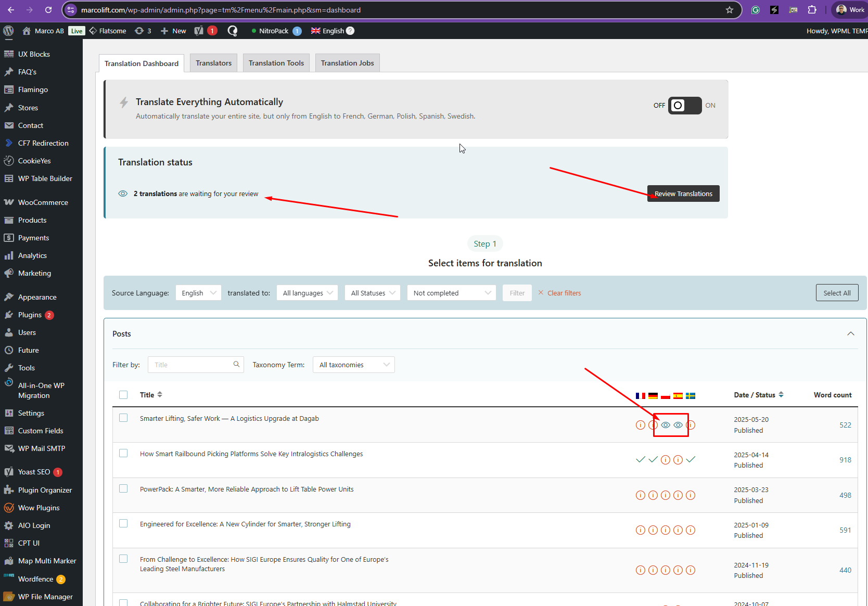Tick the select-all checkbox beside Title header
The image size is (868, 606).
point(123,395)
